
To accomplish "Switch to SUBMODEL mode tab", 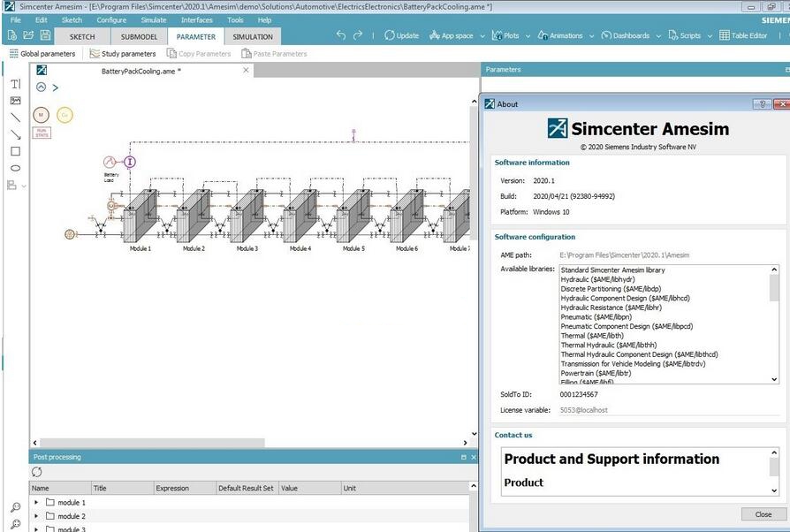I will click(x=139, y=37).
